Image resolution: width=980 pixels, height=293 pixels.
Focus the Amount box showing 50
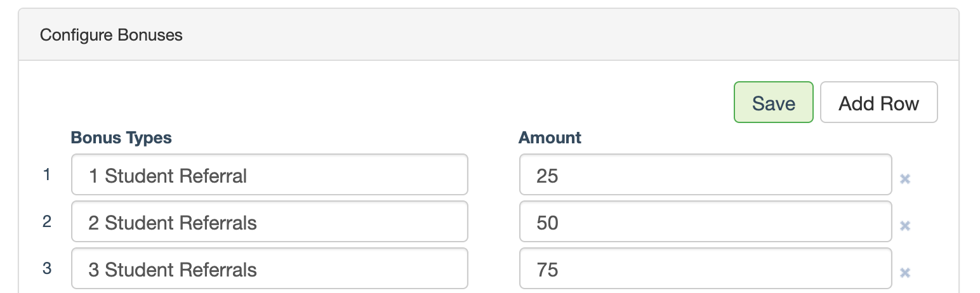coord(705,222)
